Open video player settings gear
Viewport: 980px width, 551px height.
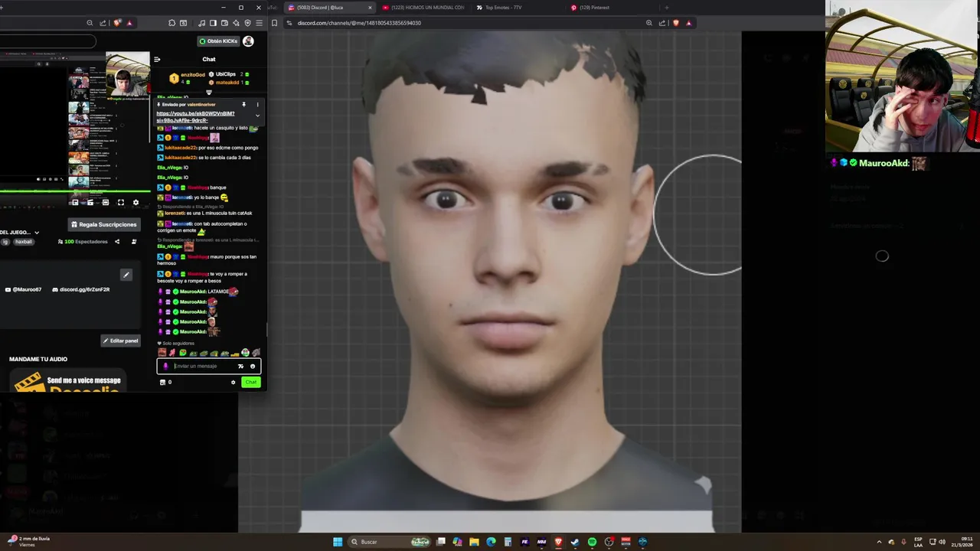(x=136, y=203)
